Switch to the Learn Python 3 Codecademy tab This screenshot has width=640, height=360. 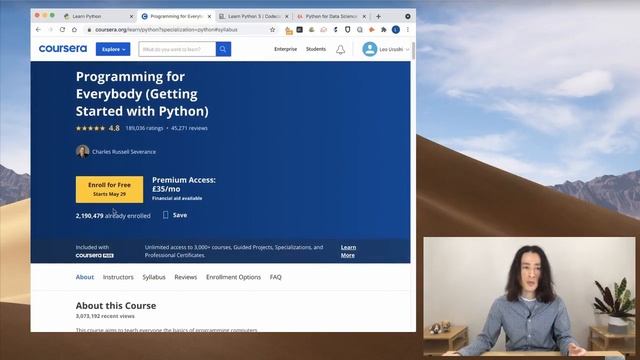(x=254, y=16)
